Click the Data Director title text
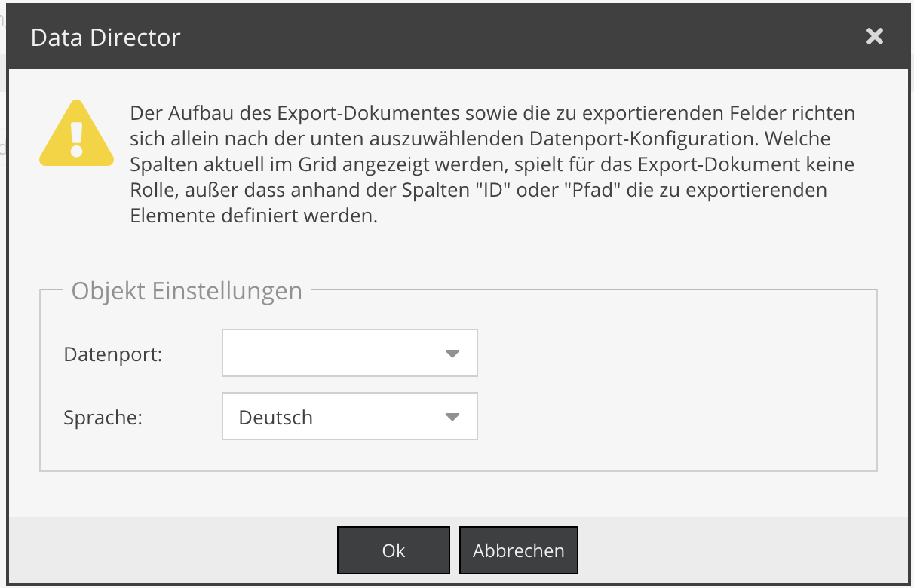Screen dimensions: 914x588 [x=105, y=37]
